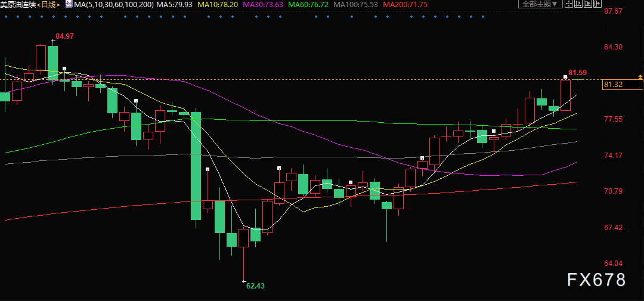Select the MA100:75.53 indicator value

tap(355, 5)
